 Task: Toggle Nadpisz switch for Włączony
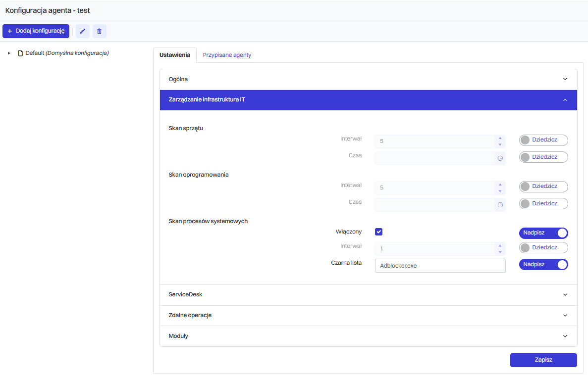coord(543,233)
